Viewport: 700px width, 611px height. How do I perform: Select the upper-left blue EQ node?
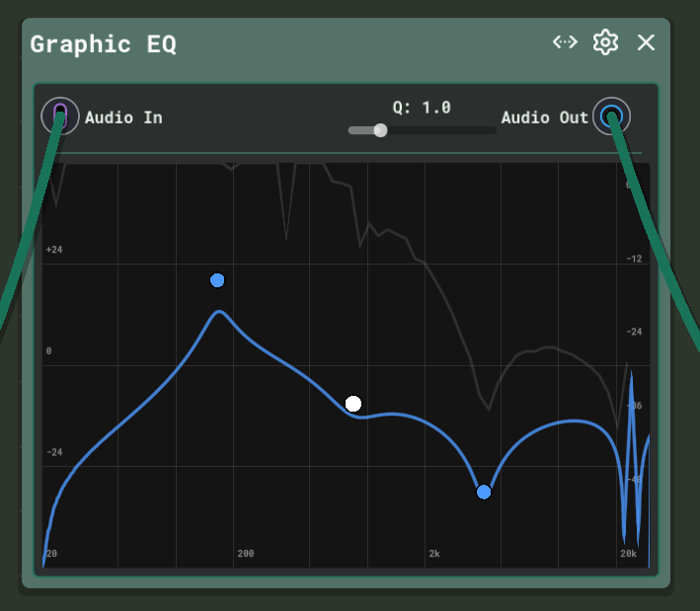(217, 280)
